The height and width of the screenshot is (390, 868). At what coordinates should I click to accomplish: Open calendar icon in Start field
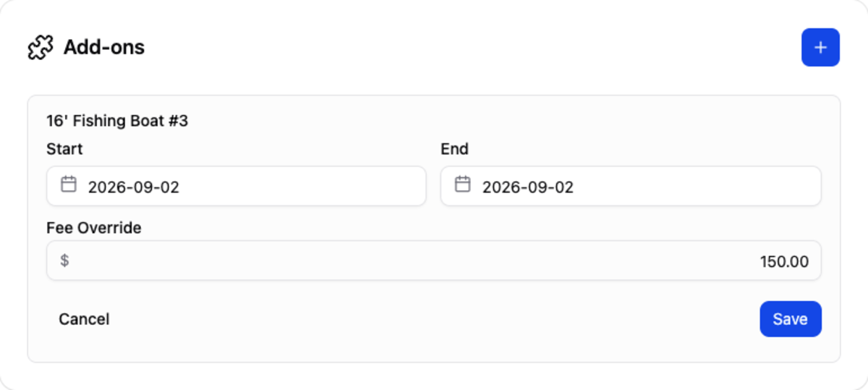tap(68, 185)
